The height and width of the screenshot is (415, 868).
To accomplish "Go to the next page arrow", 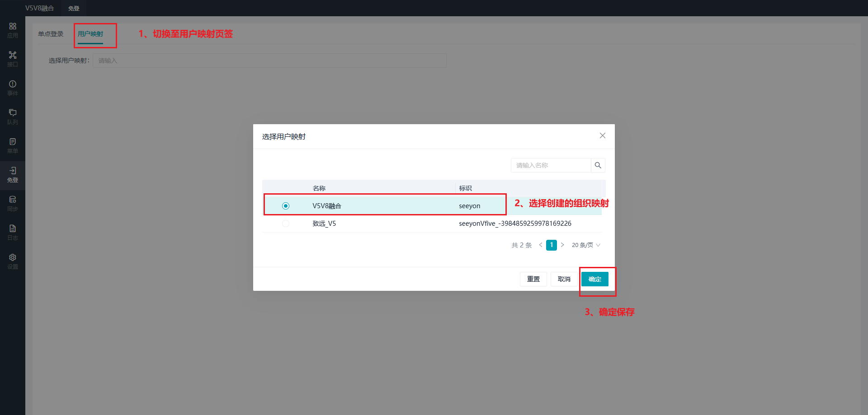I will click(x=562, y=245).
